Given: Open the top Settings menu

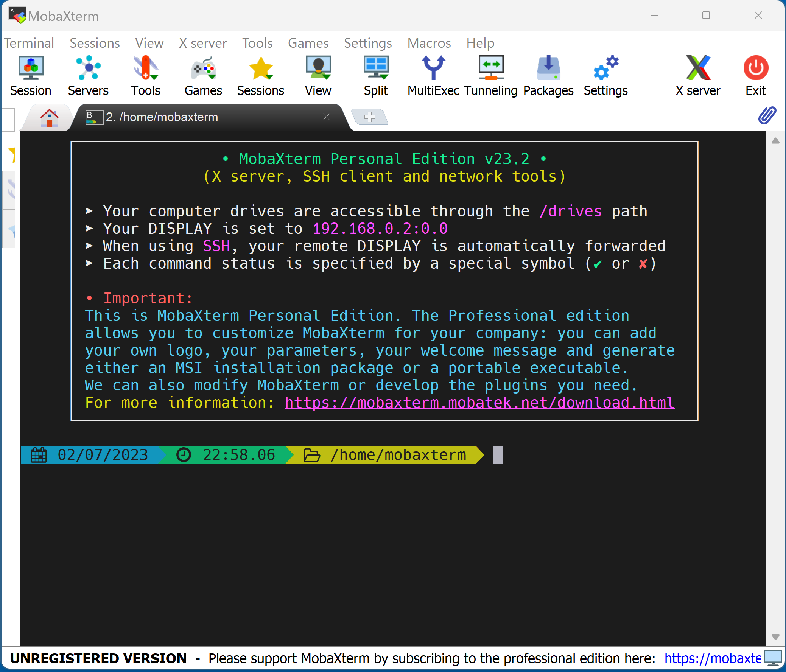Looking at the screenshot, I should pos(368,43).
